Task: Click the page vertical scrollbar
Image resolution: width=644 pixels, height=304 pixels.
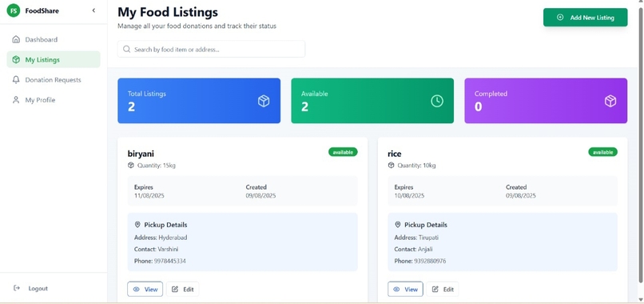Action: click(641, 146)
